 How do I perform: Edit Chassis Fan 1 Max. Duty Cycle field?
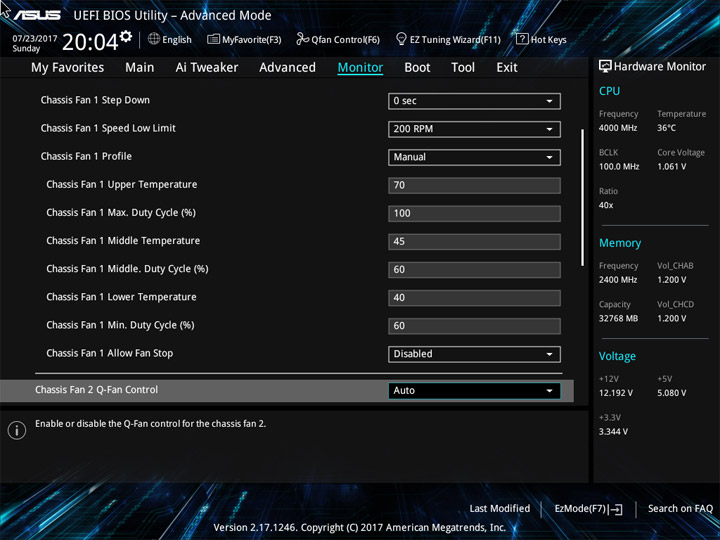[474, 214]
